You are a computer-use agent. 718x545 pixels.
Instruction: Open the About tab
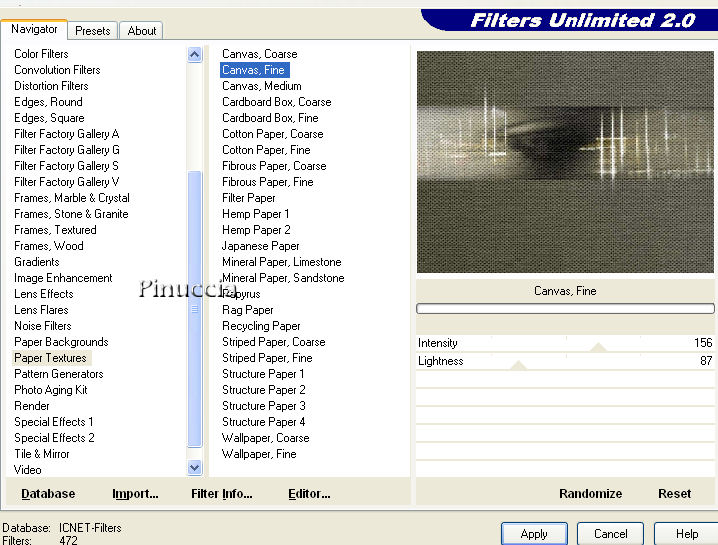click(x=141, y=31)
